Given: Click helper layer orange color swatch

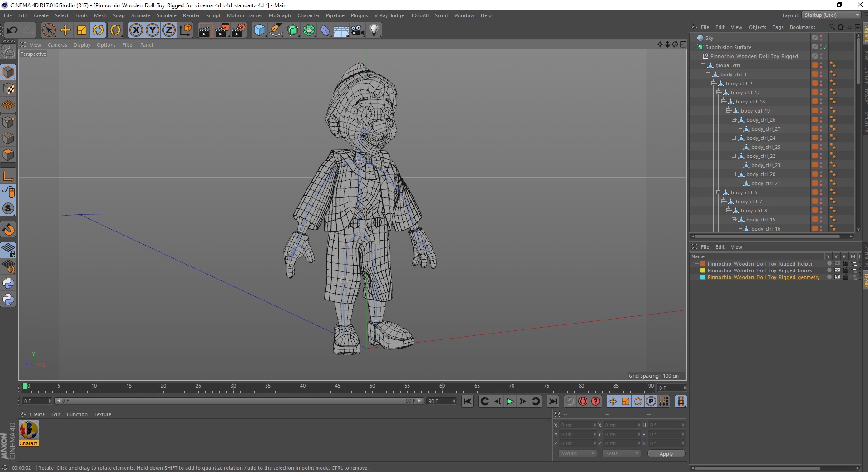Looking at the screenshot, I should pyautogui.click(x=703, y=264).
